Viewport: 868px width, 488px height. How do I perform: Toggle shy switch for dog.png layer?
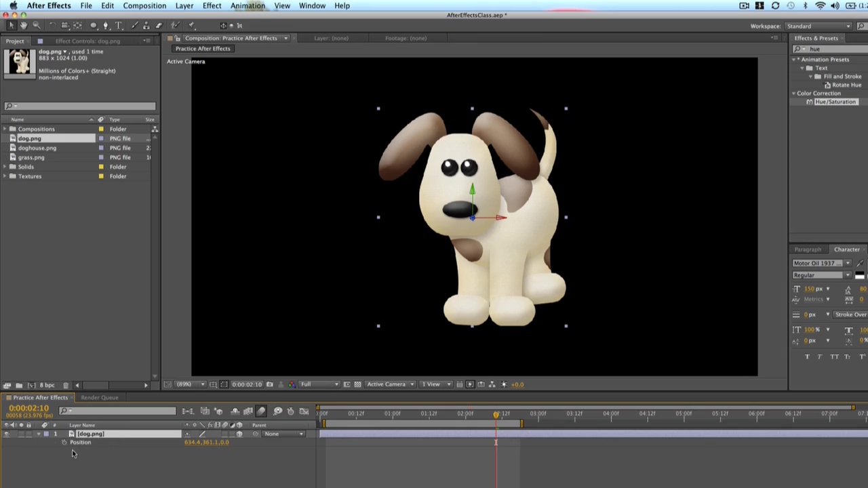pos(187,434)
